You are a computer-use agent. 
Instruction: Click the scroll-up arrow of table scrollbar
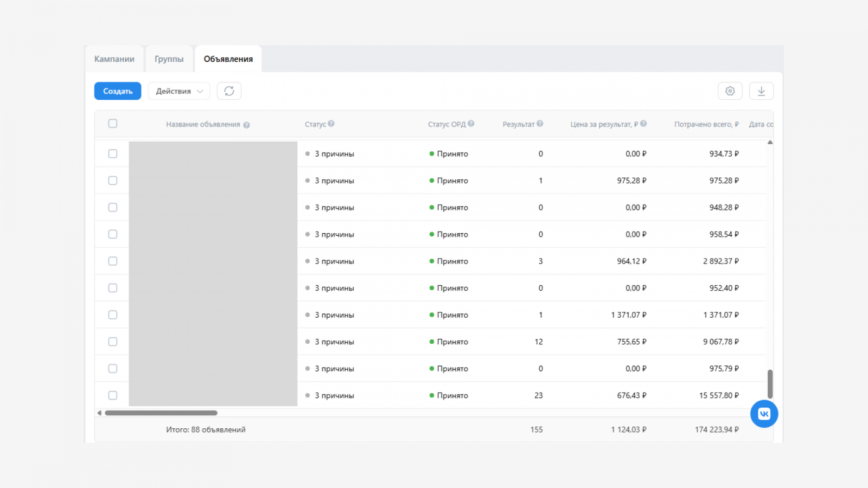point(770,142)
